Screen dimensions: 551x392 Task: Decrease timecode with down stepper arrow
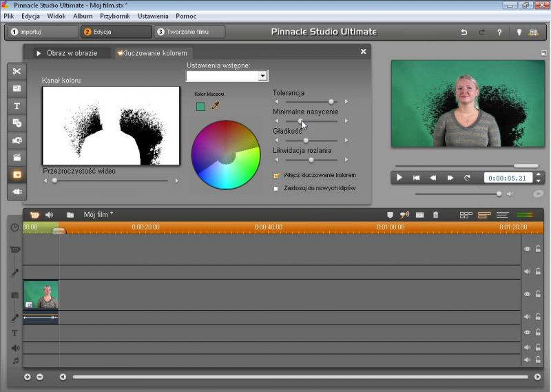click(x=538, y=180)
